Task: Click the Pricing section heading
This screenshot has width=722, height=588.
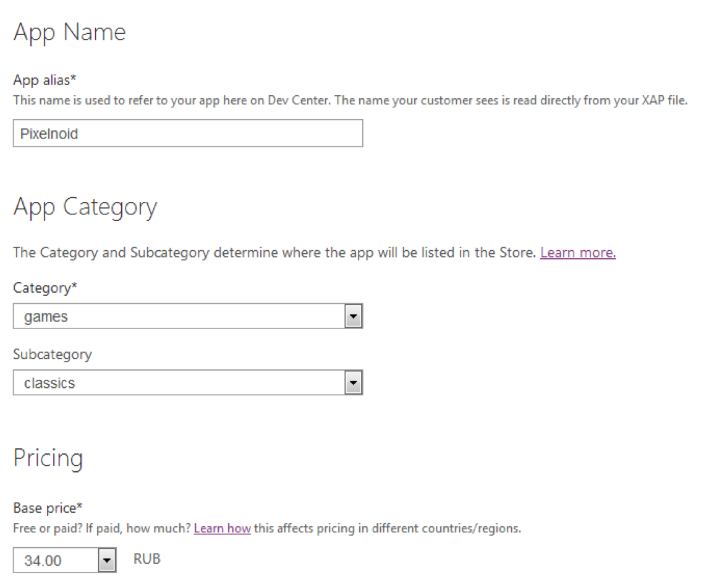Action: pos(48,458)
